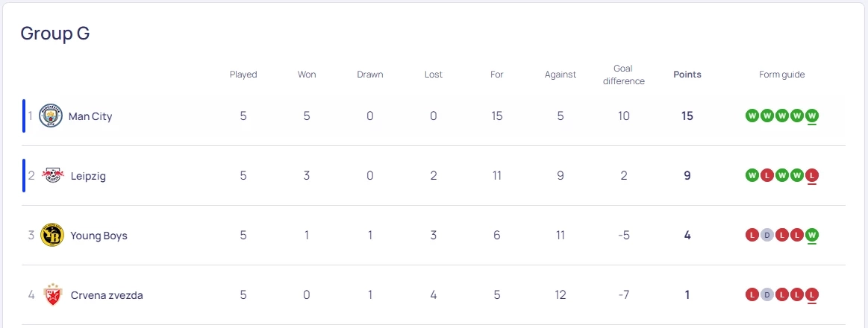
Task: Click the Form guide column header
Action: pyautogui.click(x=782, y=75)
